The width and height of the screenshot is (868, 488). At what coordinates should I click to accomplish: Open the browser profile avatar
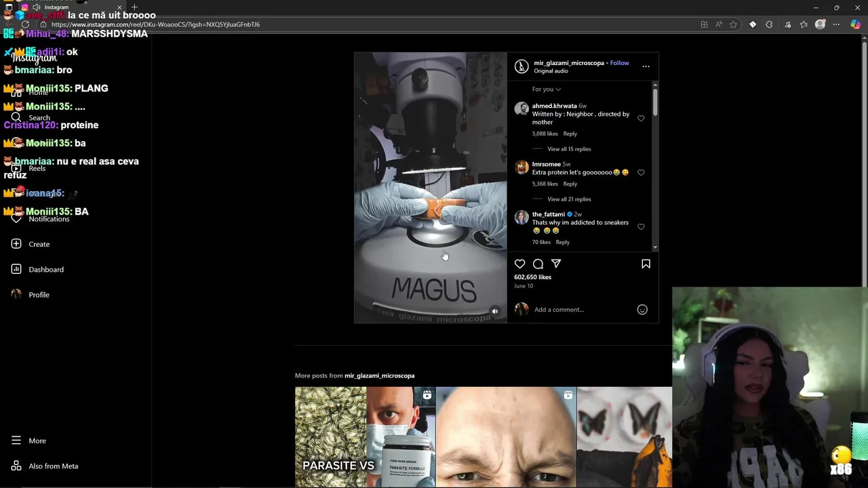(x=820, y=24)
